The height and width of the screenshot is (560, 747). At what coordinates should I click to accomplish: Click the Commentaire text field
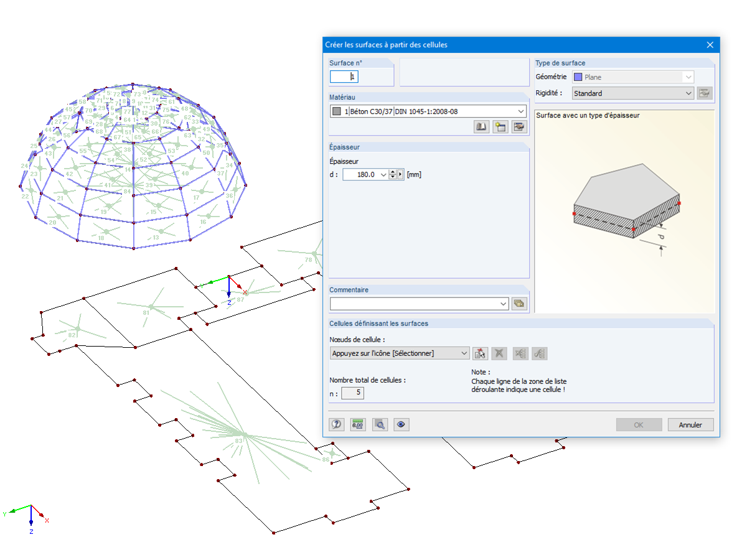[x=420, y=304]
